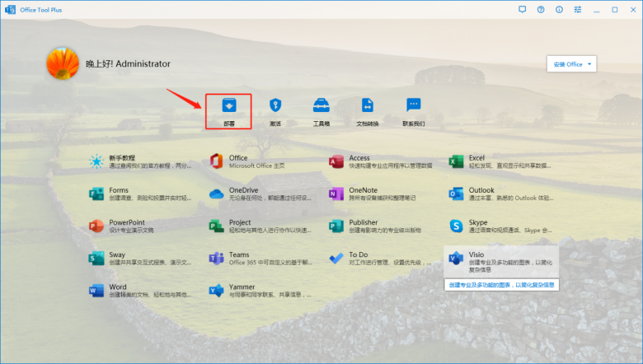Click the Skype title text
Screen dimensions: 643x364
pyautogui.click(x=478, y=222)
